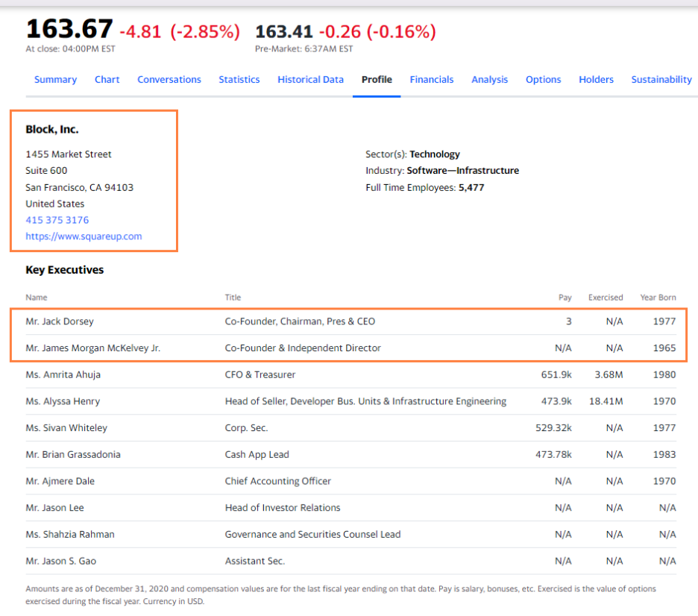Click the 18.41M exercised value

coord(606,401)
